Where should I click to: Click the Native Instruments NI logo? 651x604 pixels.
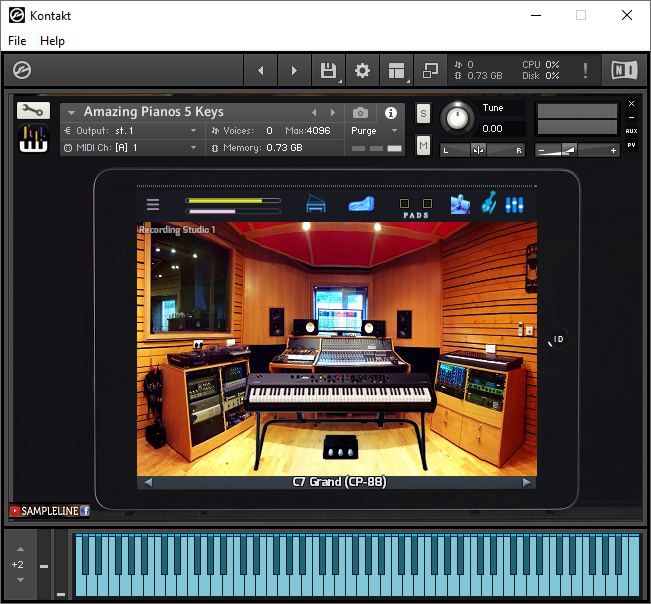(x=624, y=70)
